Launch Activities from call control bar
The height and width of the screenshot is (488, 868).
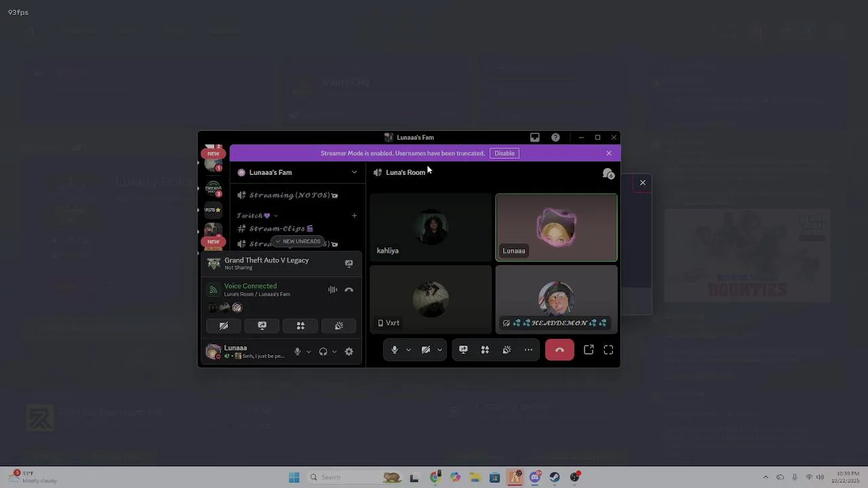(485, 350)
